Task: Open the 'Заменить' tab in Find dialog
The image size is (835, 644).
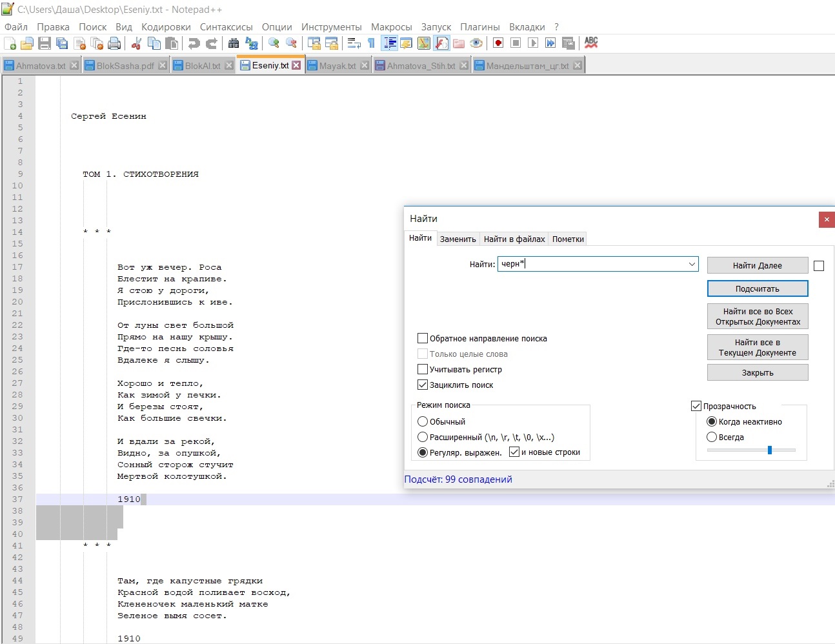Action: click(458, 239)
